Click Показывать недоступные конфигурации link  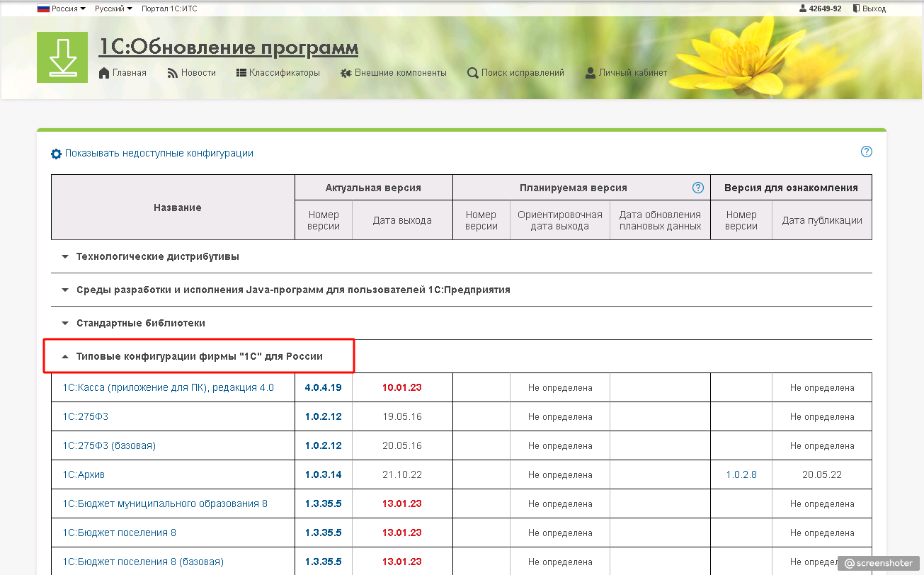[159, 153]
